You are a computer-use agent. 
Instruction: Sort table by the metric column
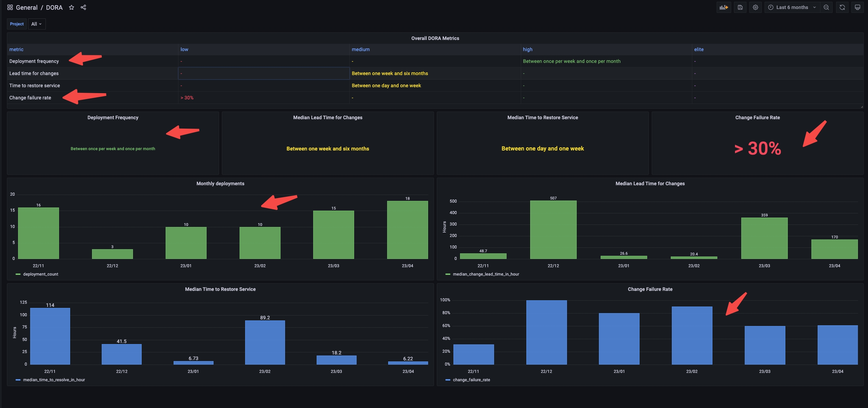(16, 49)
